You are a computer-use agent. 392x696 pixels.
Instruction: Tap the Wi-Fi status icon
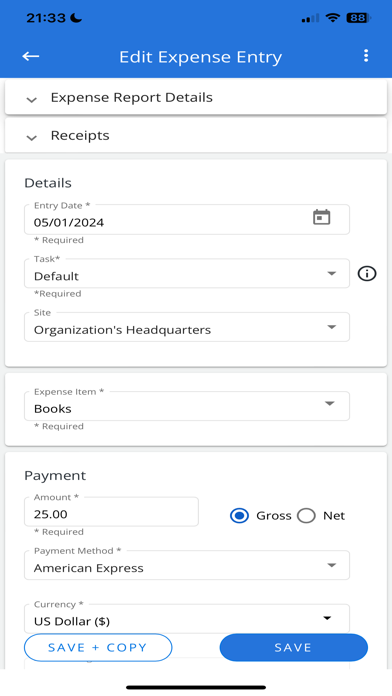[x=332, y=18]
